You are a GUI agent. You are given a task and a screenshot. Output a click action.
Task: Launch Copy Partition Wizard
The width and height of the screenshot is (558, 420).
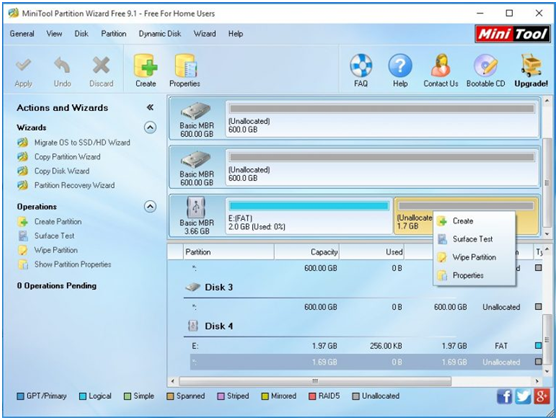[x=67, y=157]
